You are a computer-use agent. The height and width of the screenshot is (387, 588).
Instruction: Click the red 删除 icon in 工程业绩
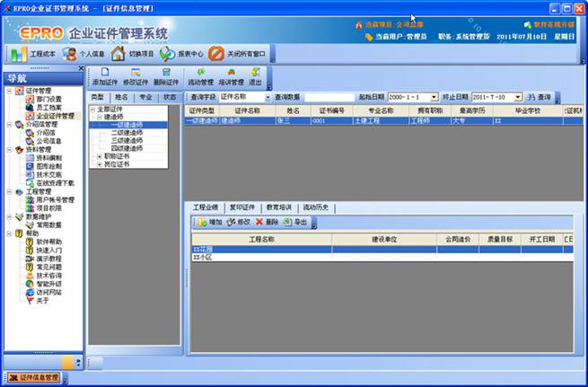click(259, 222)
